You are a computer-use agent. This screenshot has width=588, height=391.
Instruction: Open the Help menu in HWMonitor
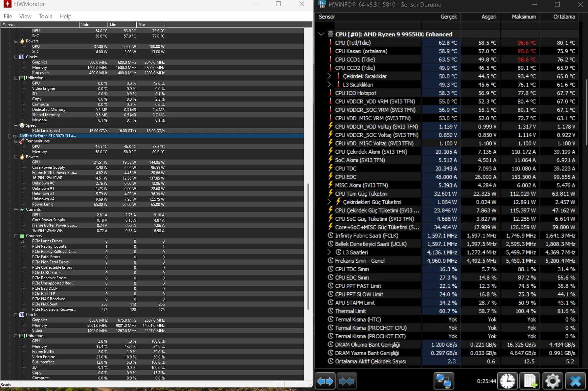point(65,16)
